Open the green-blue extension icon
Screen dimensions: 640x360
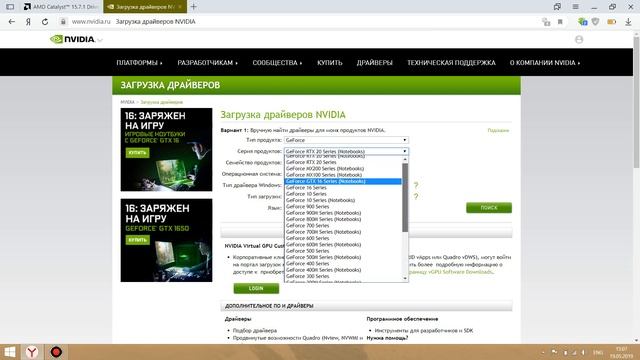(x=582, y=22)
